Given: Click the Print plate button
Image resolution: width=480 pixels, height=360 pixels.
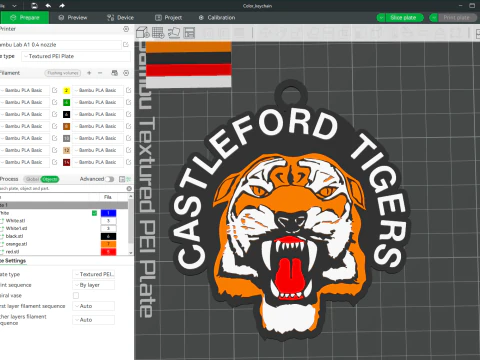Looking at the screenshot, I should pos(456,18).
